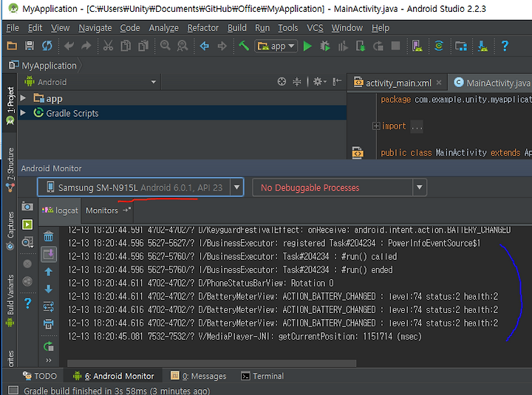Jump down the stack trace arrow
Screen dimensions: 532x395
49,289
